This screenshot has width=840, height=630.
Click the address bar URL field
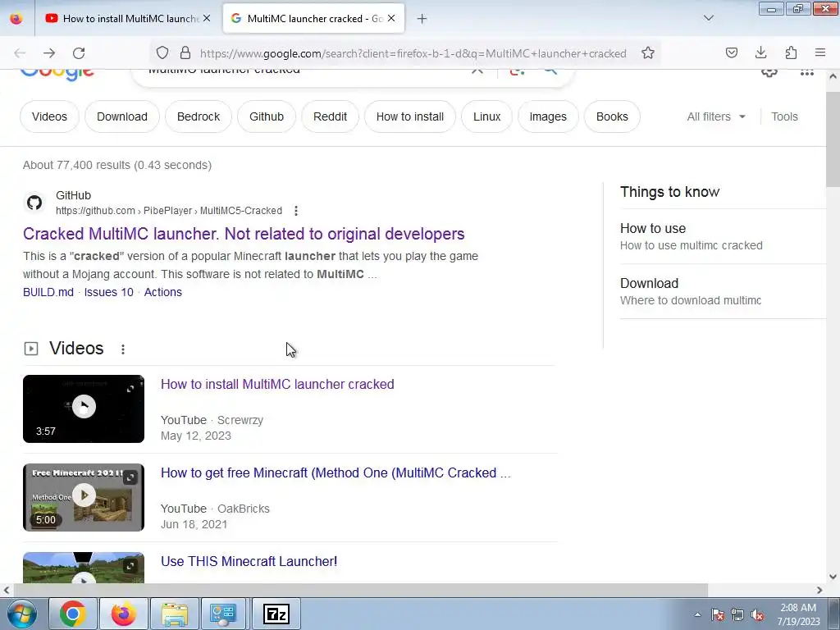pyautogui.click(x=413, y=53)
